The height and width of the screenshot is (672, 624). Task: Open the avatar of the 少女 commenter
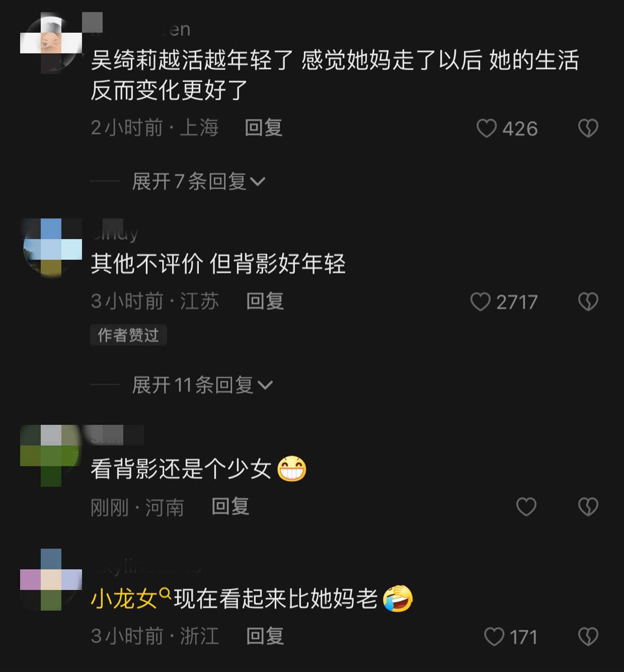(x=51, y=455)
